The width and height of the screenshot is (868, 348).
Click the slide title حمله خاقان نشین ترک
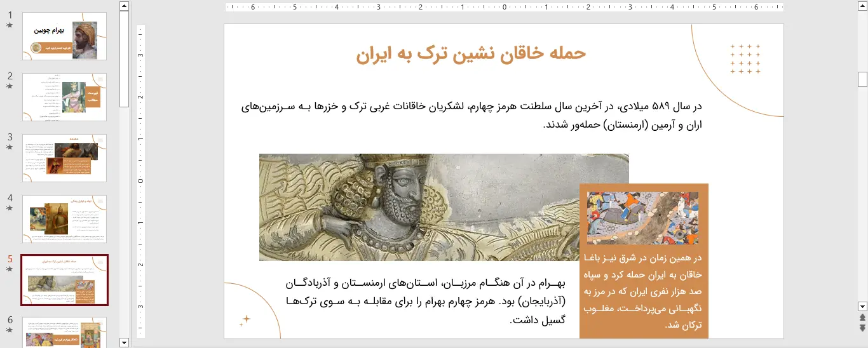tap(471, 54)
